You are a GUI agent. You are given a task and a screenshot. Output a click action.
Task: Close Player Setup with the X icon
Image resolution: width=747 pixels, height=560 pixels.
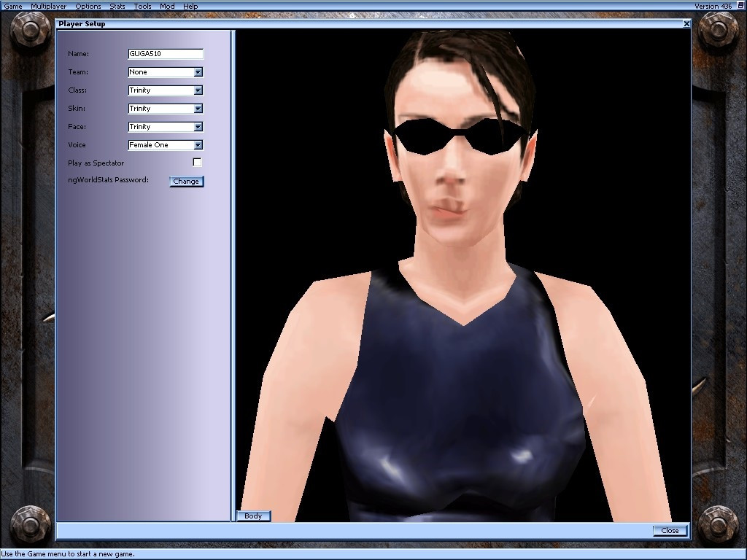pos(686,24)
